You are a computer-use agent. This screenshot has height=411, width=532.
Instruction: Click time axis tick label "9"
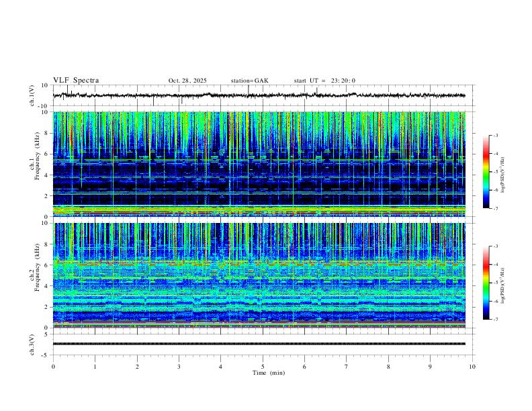430,367
